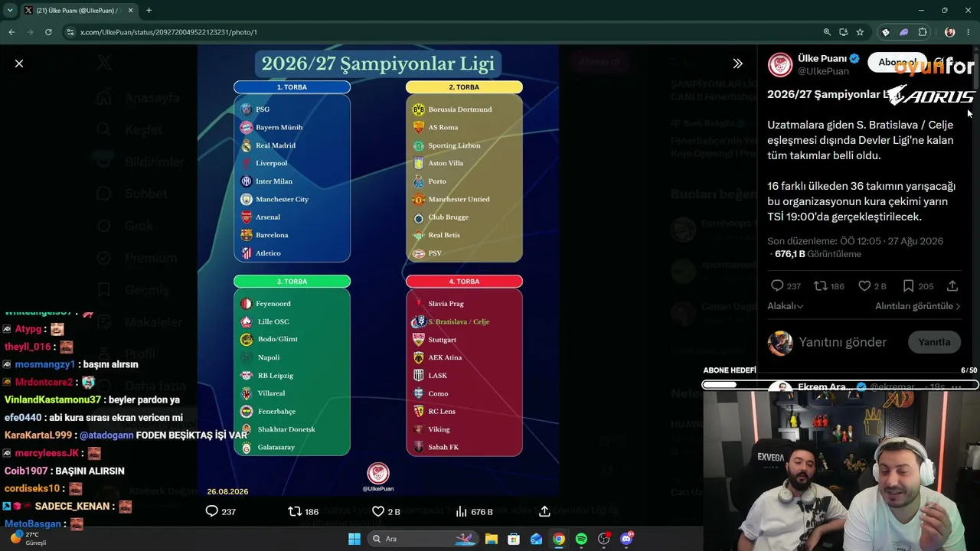Open the weather widget showing 27°C
This screenshot has width=980, height=551.
coord(29,539)
